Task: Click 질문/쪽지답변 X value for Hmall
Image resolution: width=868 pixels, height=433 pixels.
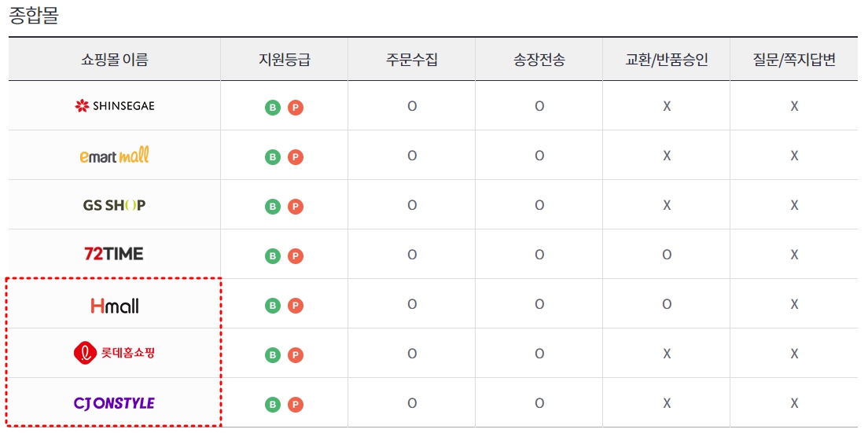Action: click(x=794, y=304)
